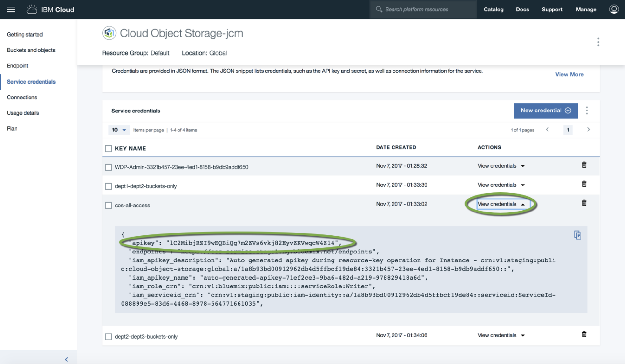Viewport: 625px width, 364px height.
Task: Open Service credentials navigation item
Action: (x=31, y=81)
